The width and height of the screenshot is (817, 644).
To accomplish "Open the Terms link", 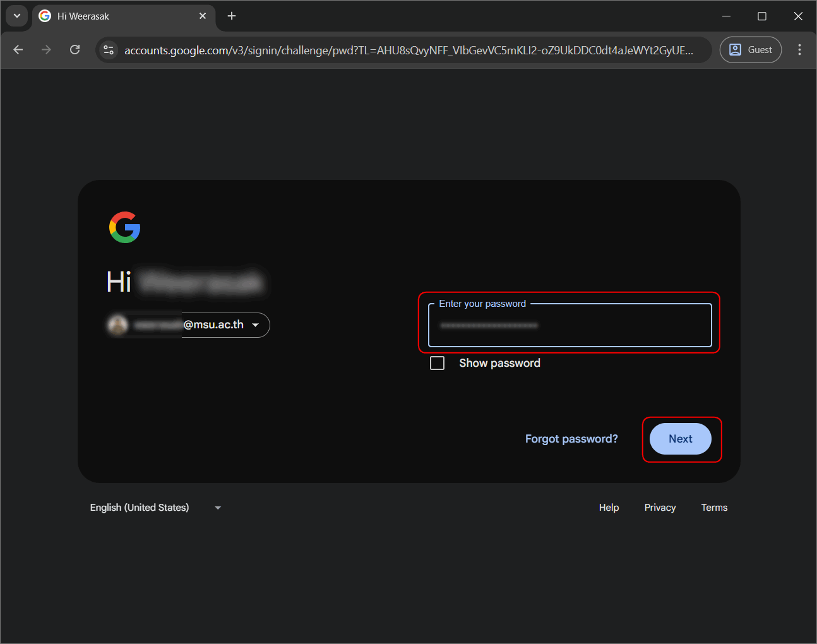I will point(714,508).
